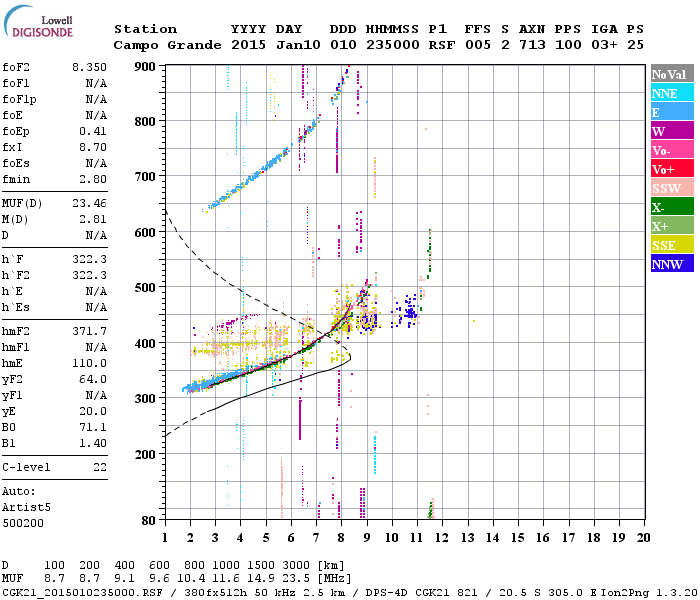The image size is (700, 600).
Task: Select the SSW legend swatch
Action: pyautogui.click(x=672, y=188)
